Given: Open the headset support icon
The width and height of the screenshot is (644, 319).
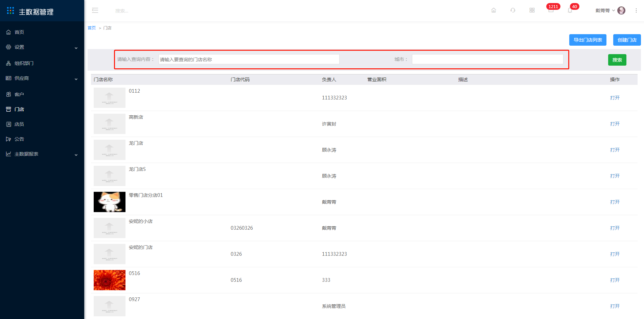Looking at the screenshot, I should click(513, 10).
